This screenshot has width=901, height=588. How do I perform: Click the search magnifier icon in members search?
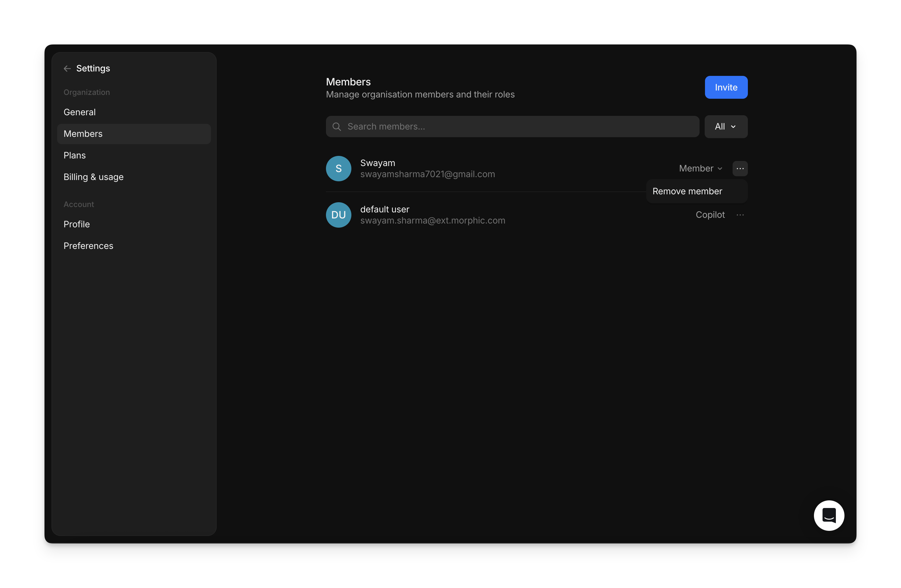tap(336, 126)
